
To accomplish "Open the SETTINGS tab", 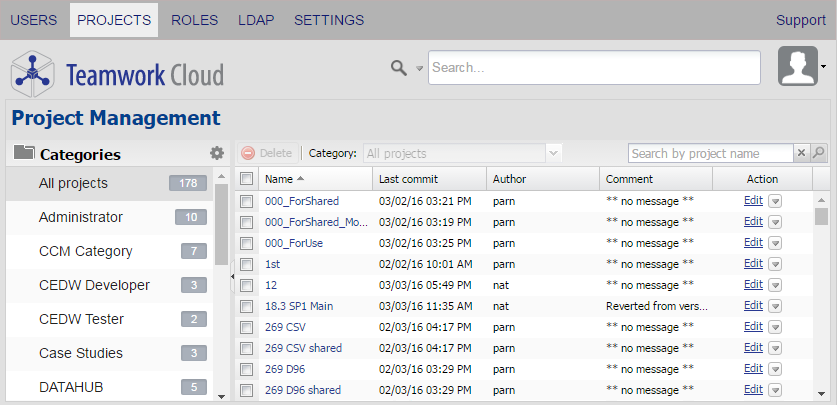I will 329,20.
